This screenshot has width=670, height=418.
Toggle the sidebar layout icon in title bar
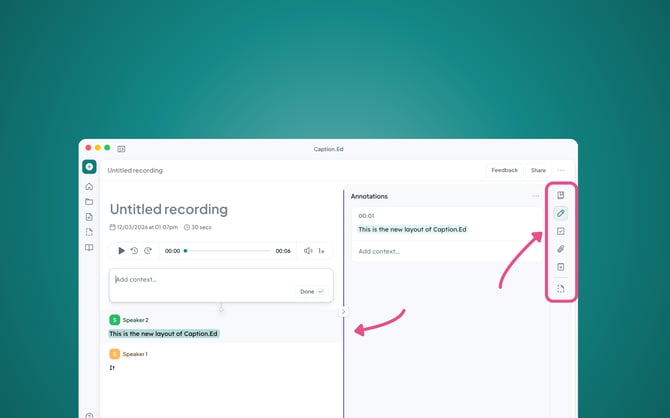(x=121, y=148)
